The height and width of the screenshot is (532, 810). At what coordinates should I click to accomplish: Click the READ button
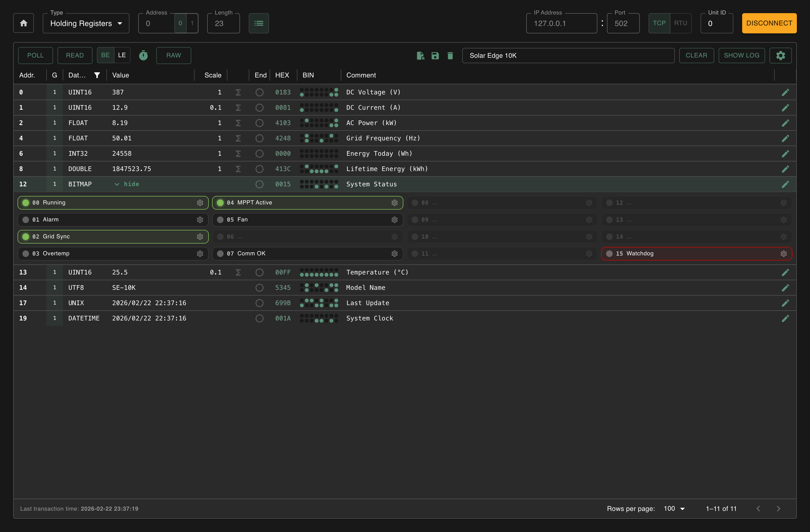pos(74,55)
